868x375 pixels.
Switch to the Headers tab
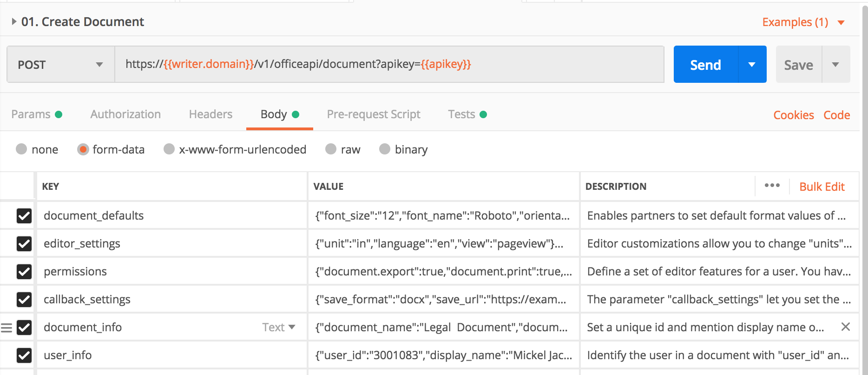pyautogui.click(x=210, y=114)
